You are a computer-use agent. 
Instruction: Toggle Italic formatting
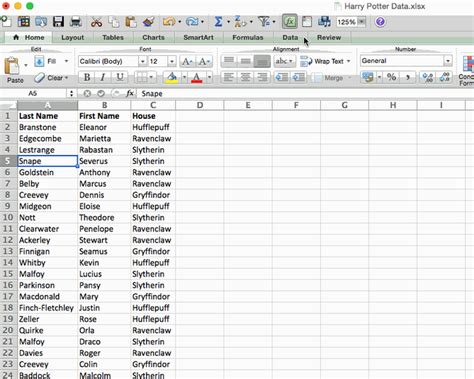tap(103, 77)
